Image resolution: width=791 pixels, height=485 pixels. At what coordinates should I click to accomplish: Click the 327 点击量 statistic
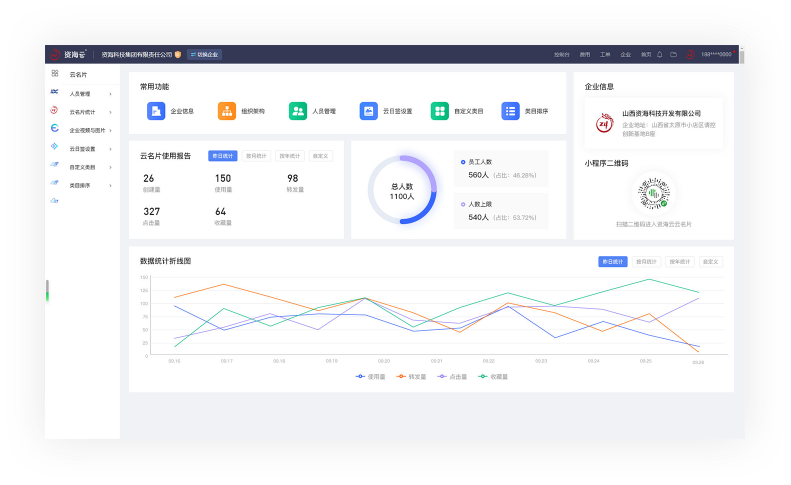(x=151, y=215)
